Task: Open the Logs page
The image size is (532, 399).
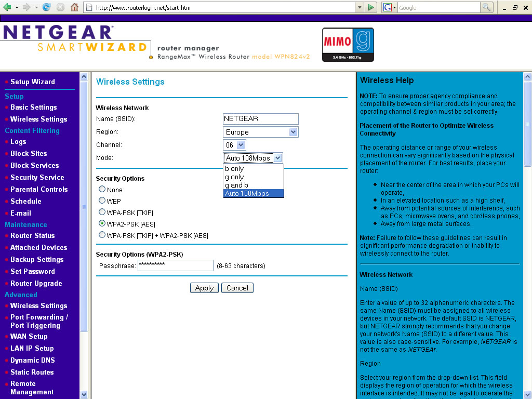Action: click(x=18, y=141)
